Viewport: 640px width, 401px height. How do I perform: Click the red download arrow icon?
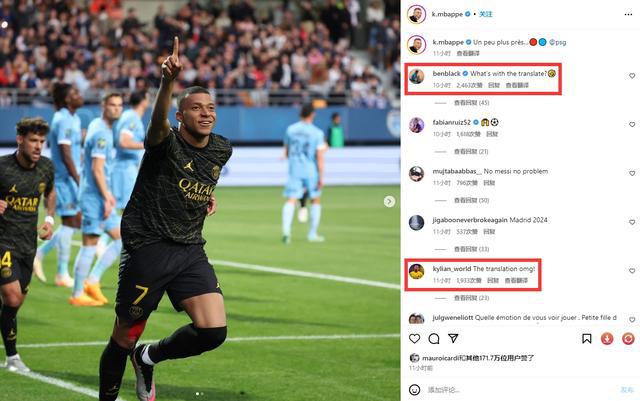pos(607,339)
